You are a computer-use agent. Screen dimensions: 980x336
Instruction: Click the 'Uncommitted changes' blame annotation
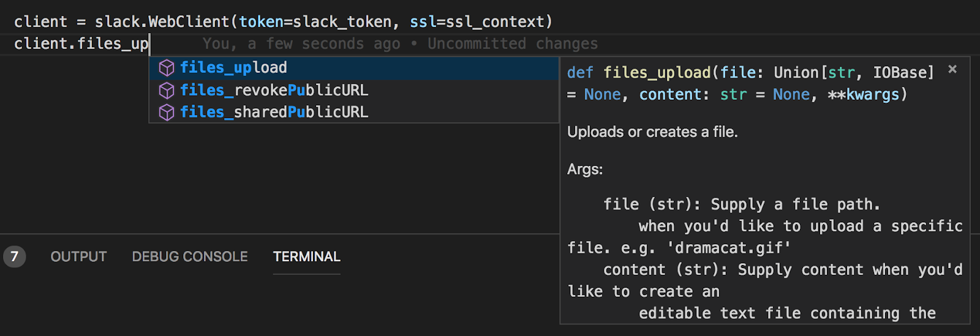513,44
